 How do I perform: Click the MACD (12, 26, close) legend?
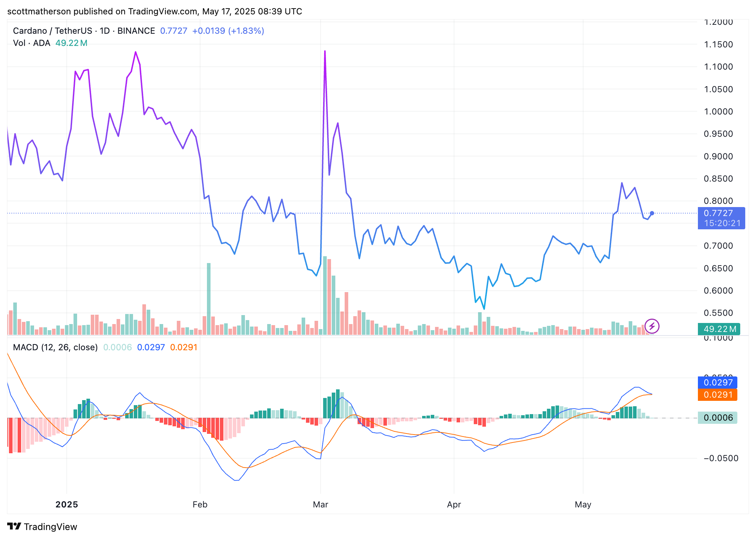pyautogui.click(x=55, y=347)
